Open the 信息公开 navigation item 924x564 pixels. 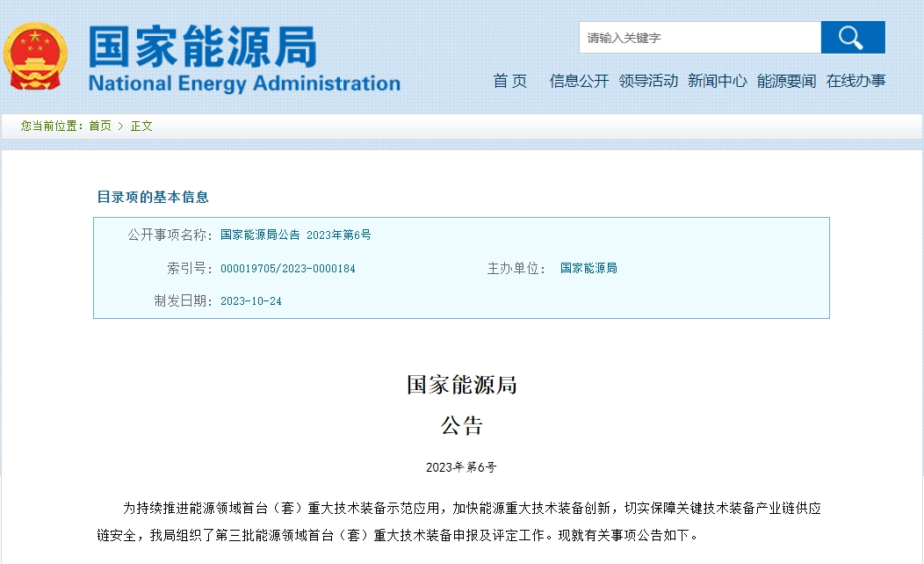tap(579, 81)
